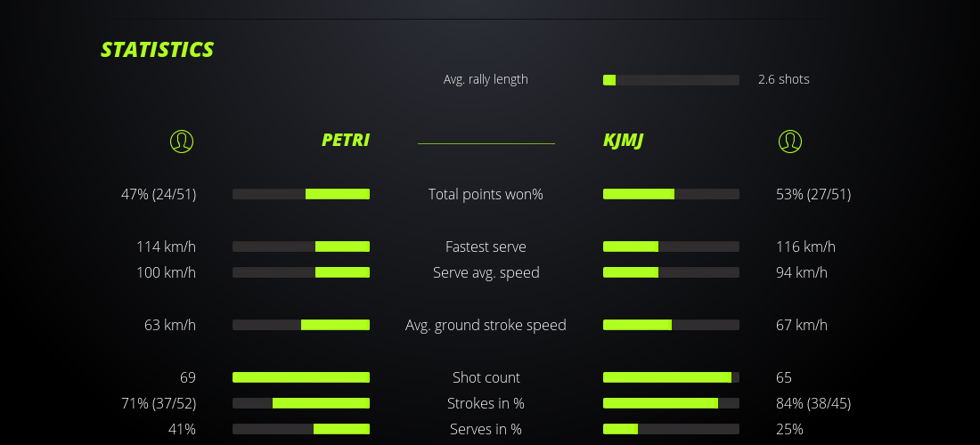Click the Shot count label
This screenshot has height=445, width=980.
point(486,377)
